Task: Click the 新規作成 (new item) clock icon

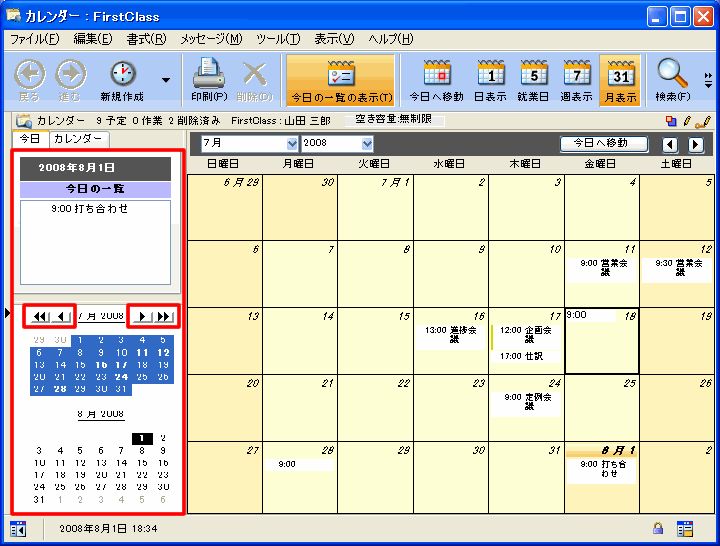Action: [122, 74]
